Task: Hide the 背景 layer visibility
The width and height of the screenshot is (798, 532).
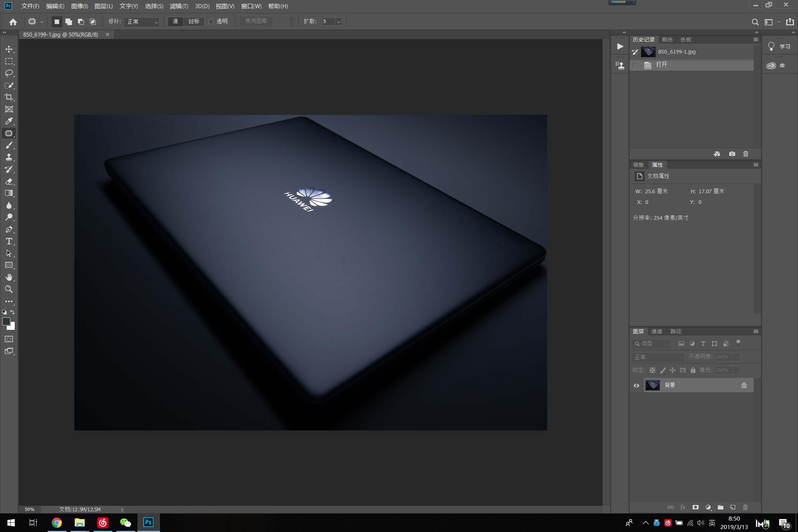Action: coord(636,385)
